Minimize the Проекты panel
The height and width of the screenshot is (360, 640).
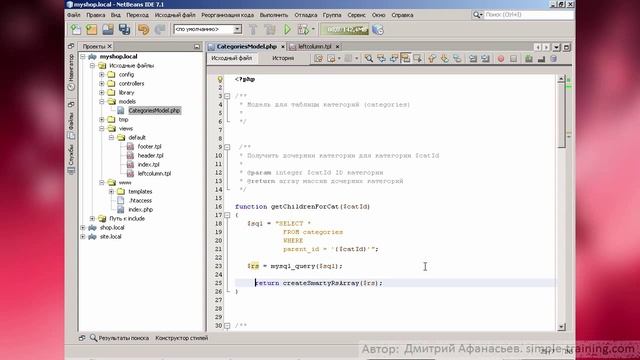197,47
